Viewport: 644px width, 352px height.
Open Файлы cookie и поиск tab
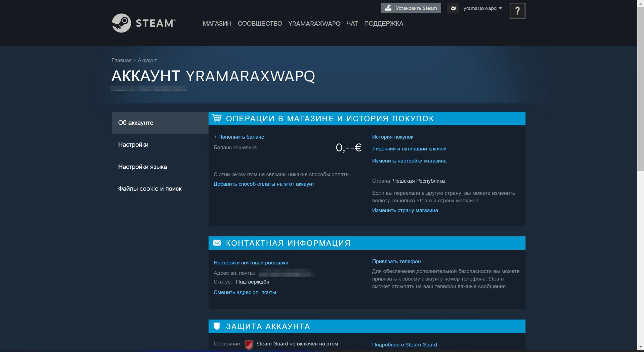click(x=160, y=189)
